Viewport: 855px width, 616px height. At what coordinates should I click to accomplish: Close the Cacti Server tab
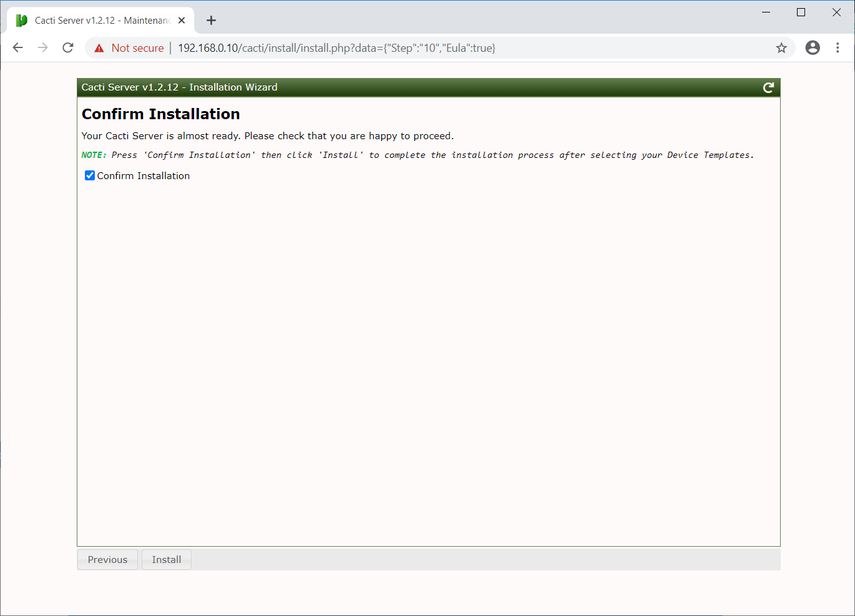click(x=182, y=21)
